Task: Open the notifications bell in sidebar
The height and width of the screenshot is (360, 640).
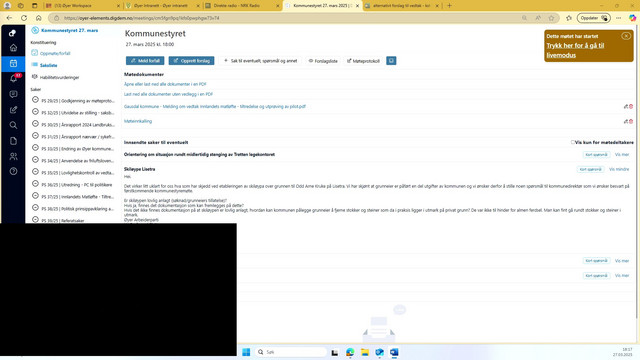Action: point(14,78)
